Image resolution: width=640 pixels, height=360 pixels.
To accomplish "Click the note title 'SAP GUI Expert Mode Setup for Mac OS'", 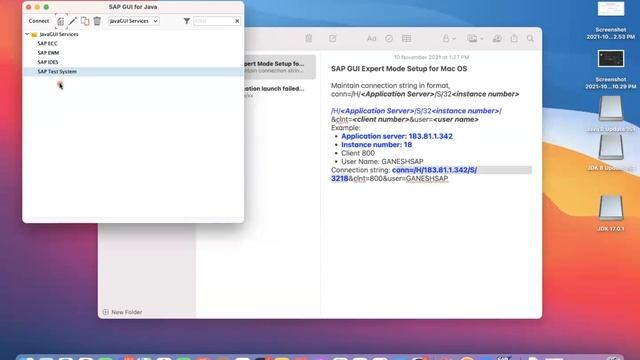I will coord(399,69).
